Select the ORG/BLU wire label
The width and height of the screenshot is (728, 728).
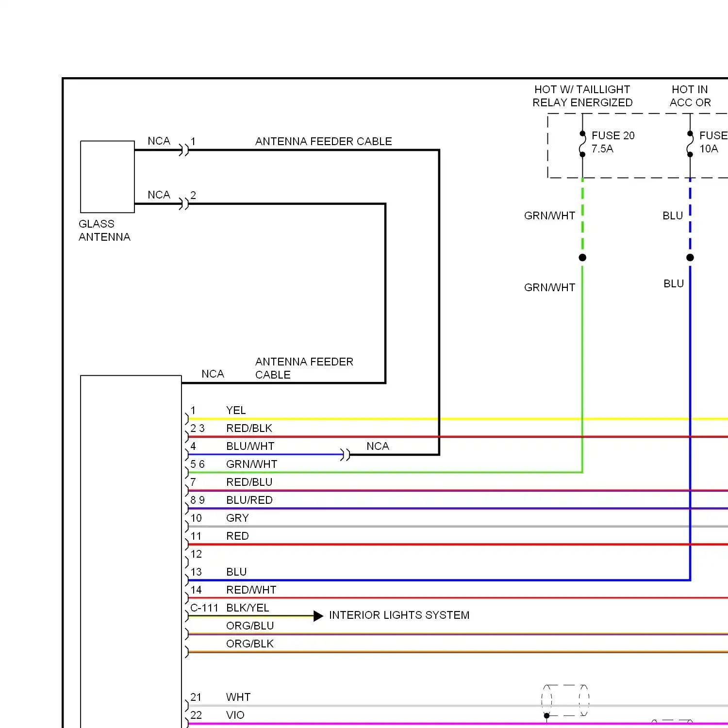pos(250,626)
